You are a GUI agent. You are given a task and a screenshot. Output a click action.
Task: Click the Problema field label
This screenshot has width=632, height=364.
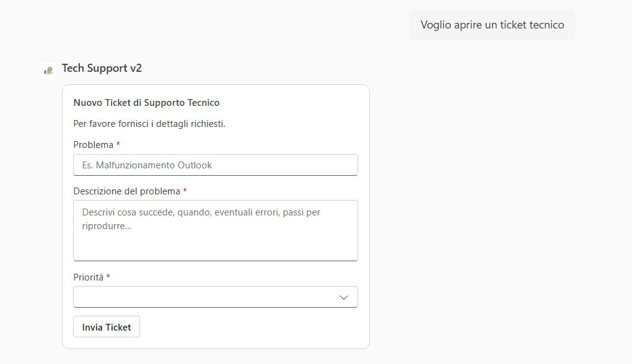[x=94, y=145]
